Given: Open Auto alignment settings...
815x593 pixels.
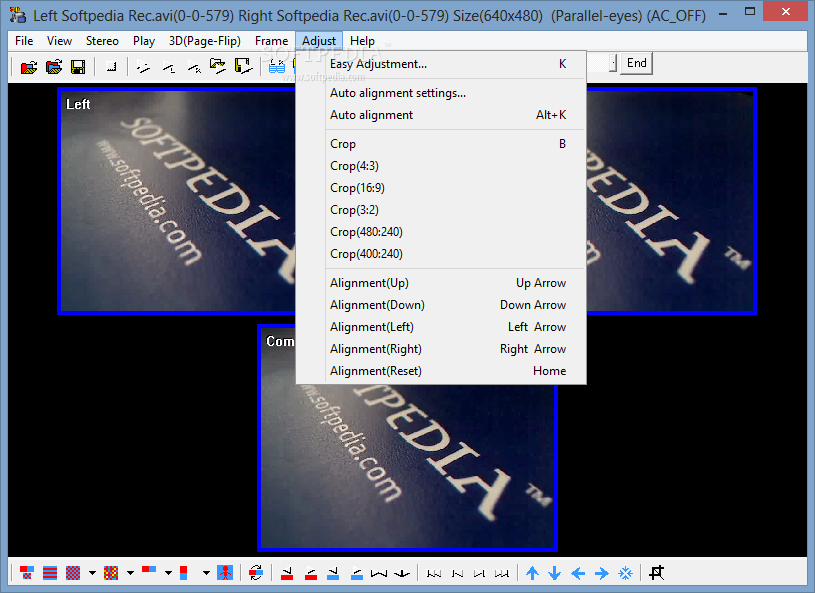Looking at the screenshot, I should 441,93.
